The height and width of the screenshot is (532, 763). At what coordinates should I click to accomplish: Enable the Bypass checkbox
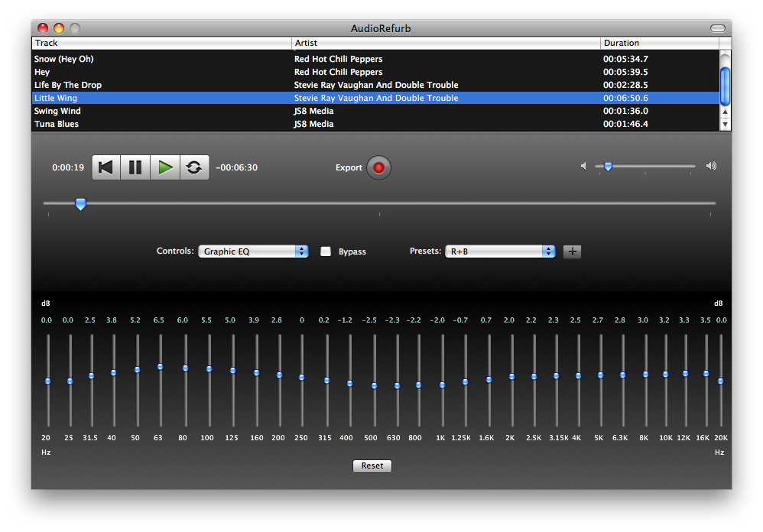point(326,251)
